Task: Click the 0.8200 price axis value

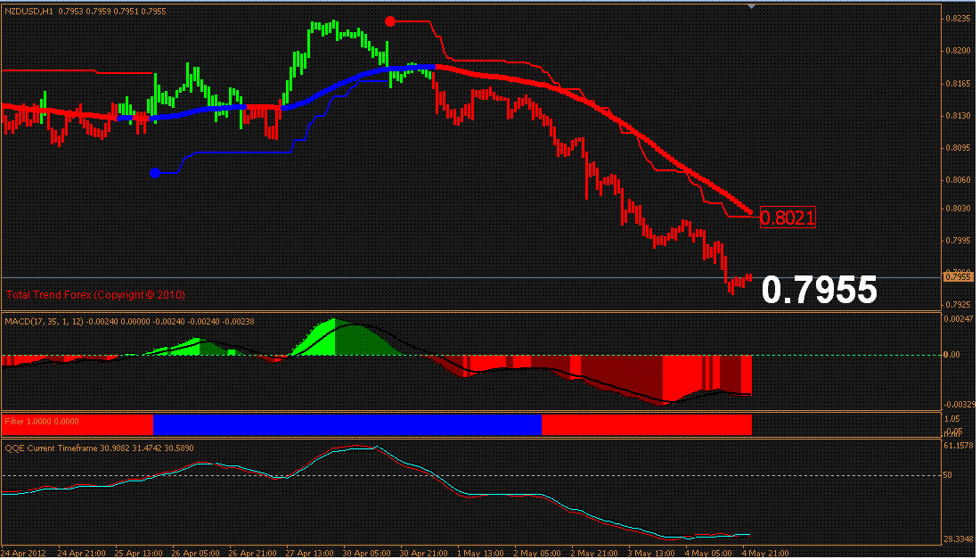Action: pos(958,51)
